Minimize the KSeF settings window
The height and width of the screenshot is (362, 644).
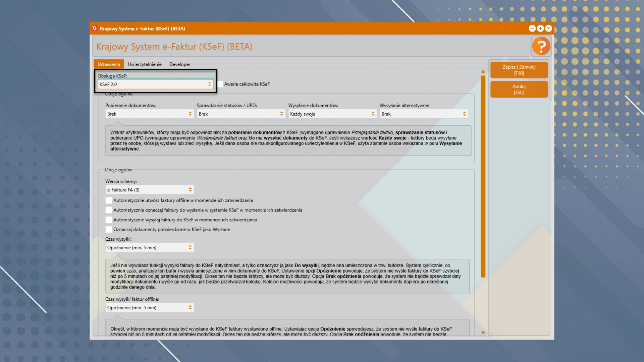[532, 28]
